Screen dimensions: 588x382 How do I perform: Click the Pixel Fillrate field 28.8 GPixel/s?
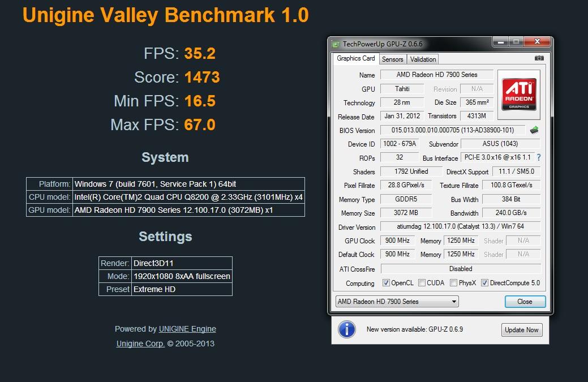tap(406, 185)
